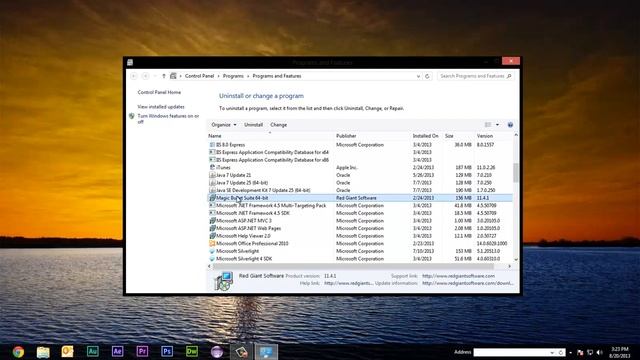Image resolution: width=640 pixels, height=360 pixels.
Task: Open the redgiantsoftware.com support link
Action: coord(458,276)
